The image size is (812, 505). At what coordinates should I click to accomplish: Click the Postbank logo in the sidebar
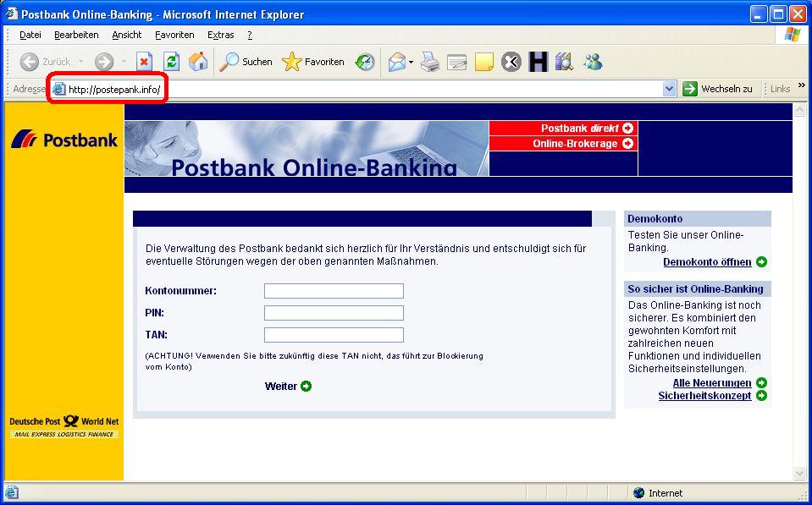point(64,140)
